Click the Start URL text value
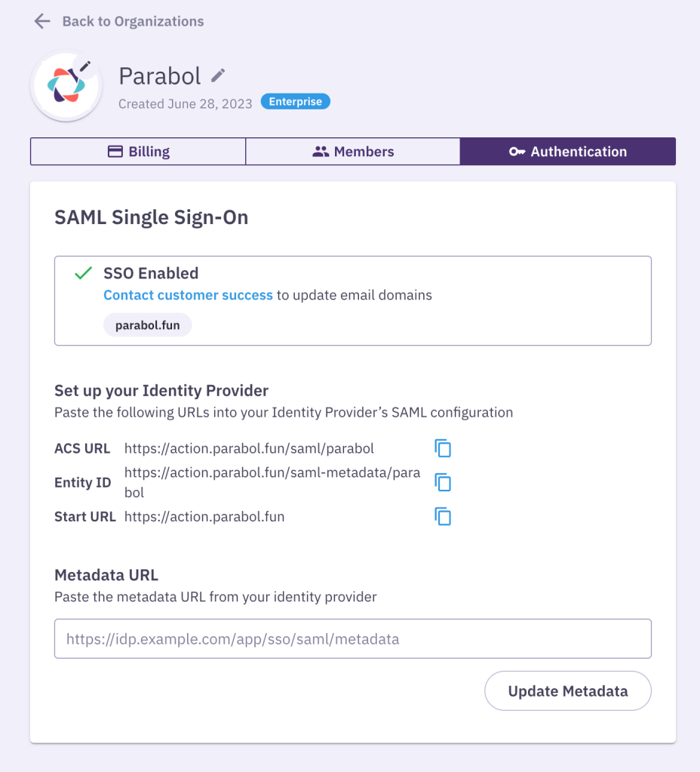This screenshot has height=772, width=700. point(204,516)
